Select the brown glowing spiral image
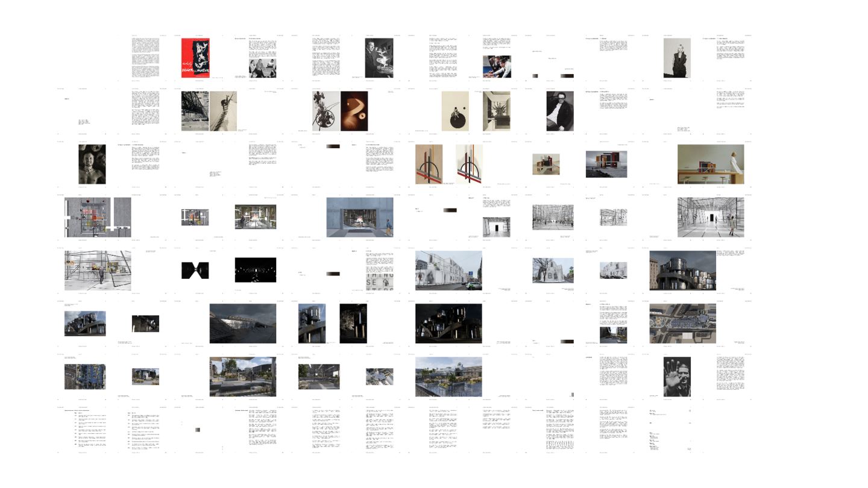 point(354,111)
